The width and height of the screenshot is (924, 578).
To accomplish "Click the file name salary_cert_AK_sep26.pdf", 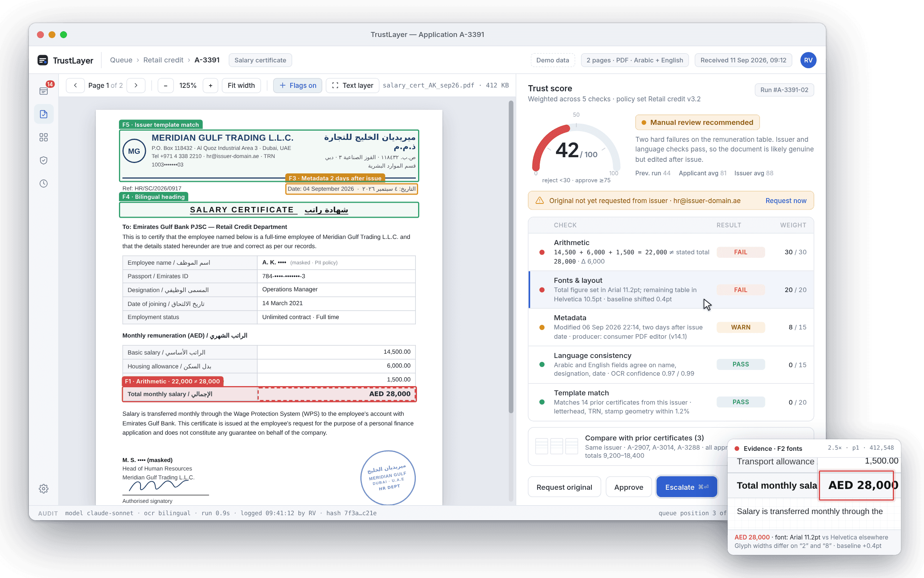I will (x=429, y=85).
